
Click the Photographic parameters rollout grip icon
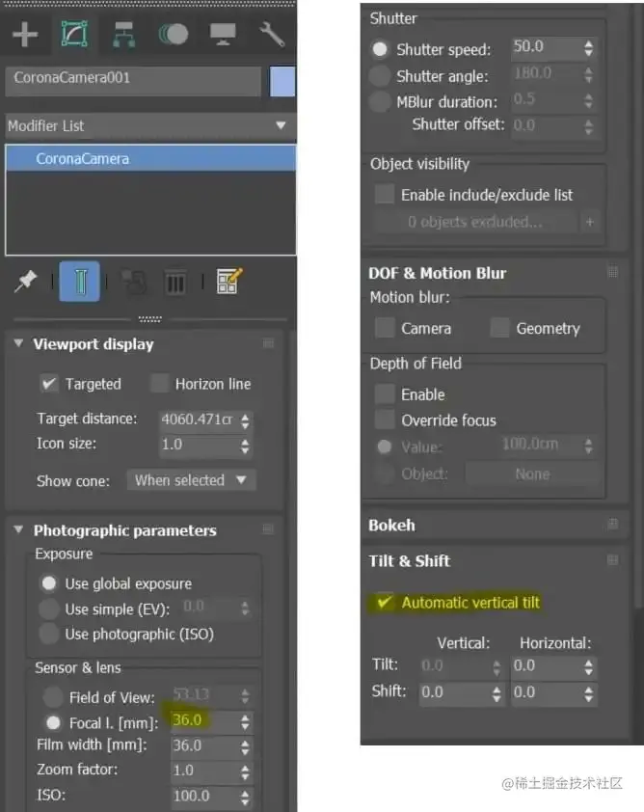pos(268,528)
